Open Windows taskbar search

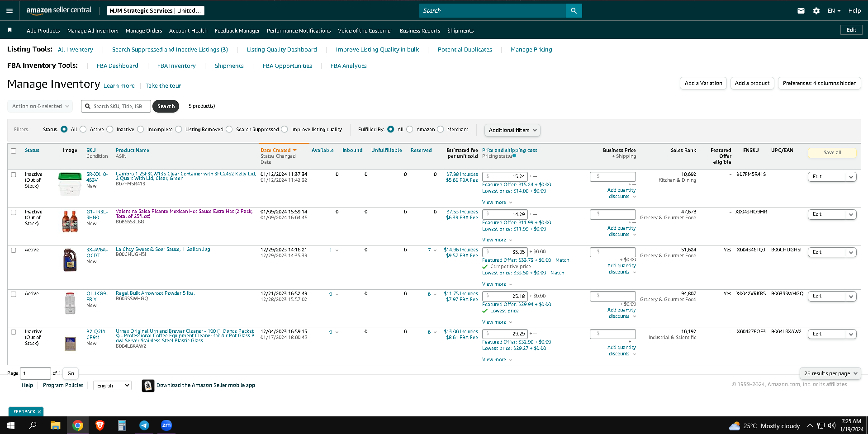tap(33, 425)
